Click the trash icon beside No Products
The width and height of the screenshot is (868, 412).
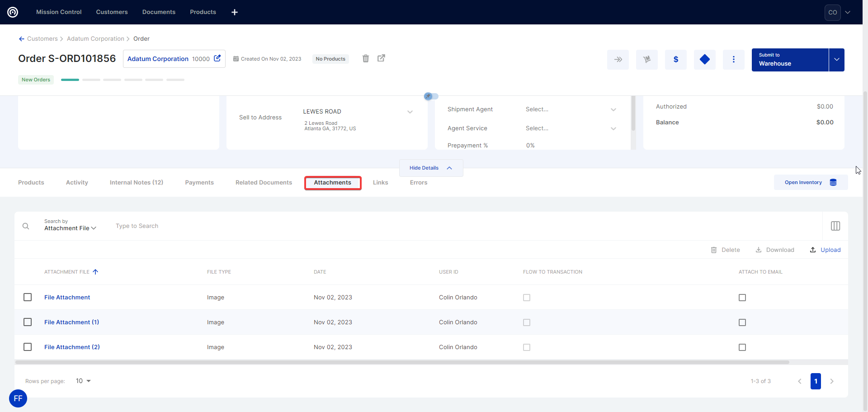point(366,58)
